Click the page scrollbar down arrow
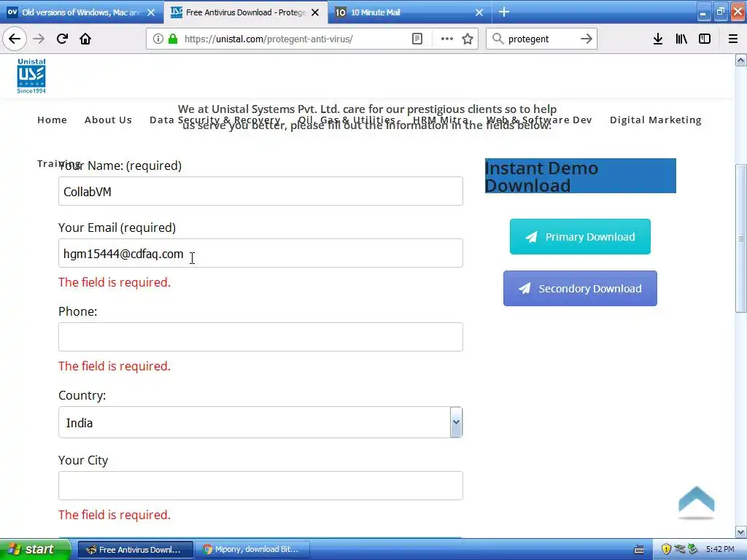This screenshot has height=560, width=747. [x=740, y=532]
